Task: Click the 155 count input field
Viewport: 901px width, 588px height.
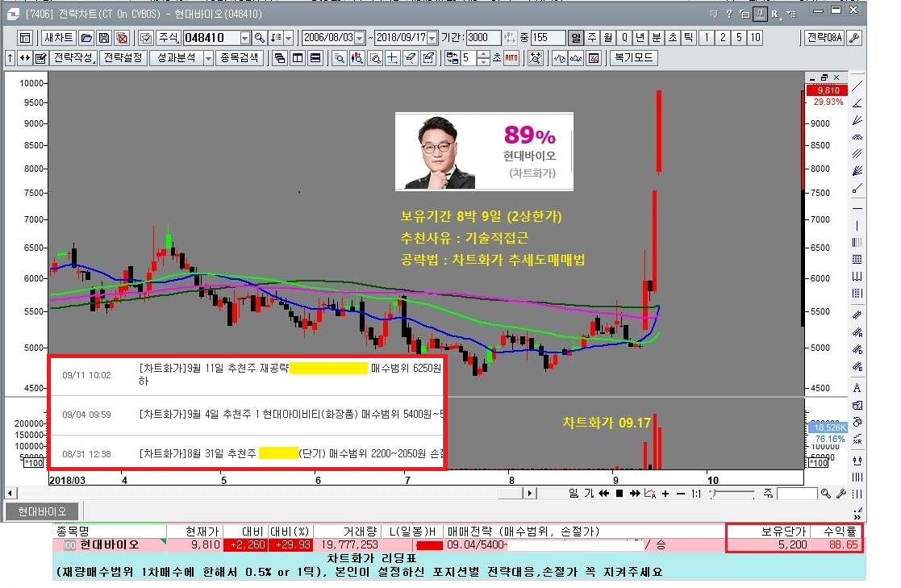Action: pos(548,38)
